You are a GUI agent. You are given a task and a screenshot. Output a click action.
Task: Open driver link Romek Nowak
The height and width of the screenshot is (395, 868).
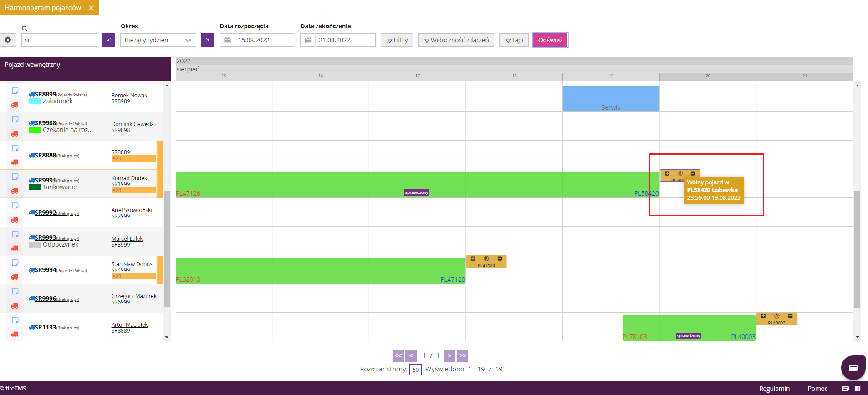pyautogui.click(x=129, y=96)
